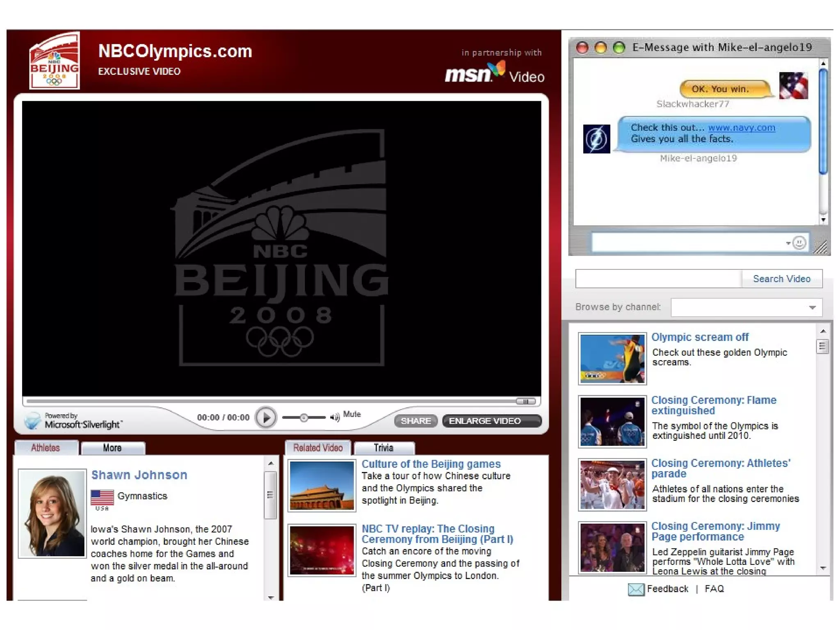Open the www.navy.com link in chat
This screenshot has height=630, width=840.
pos(742,128)
